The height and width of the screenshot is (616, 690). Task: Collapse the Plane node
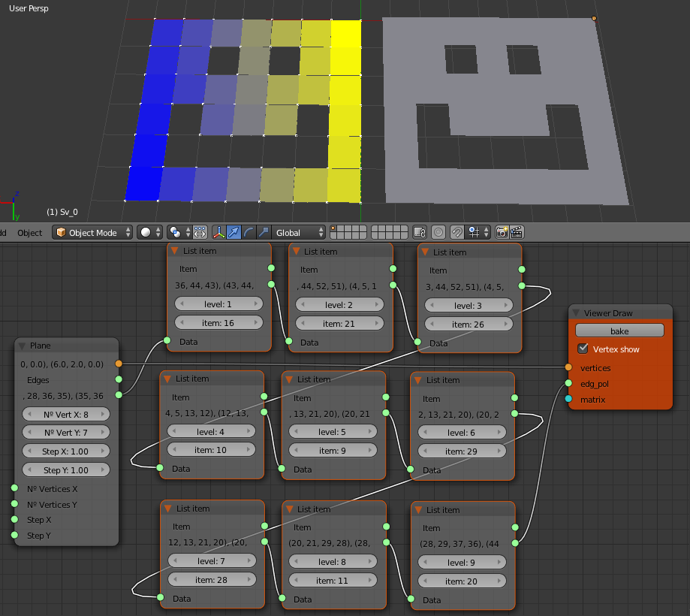coord(22,346)
